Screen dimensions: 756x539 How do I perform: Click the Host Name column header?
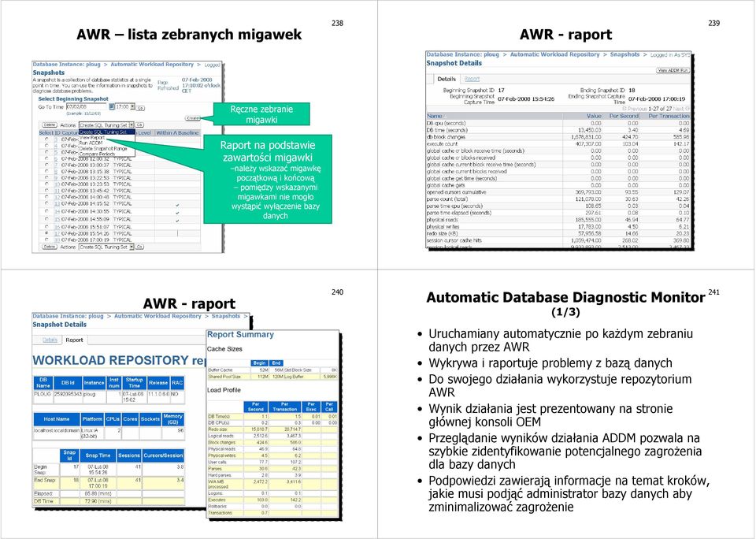[57, 419]
